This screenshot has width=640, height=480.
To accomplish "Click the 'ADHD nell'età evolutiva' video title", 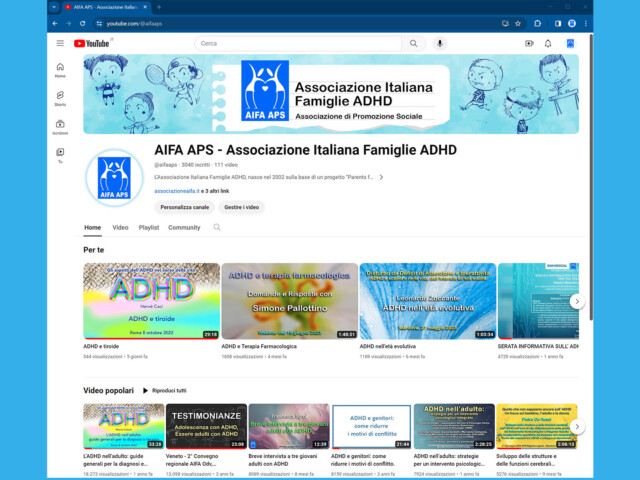I will point(388,347).
